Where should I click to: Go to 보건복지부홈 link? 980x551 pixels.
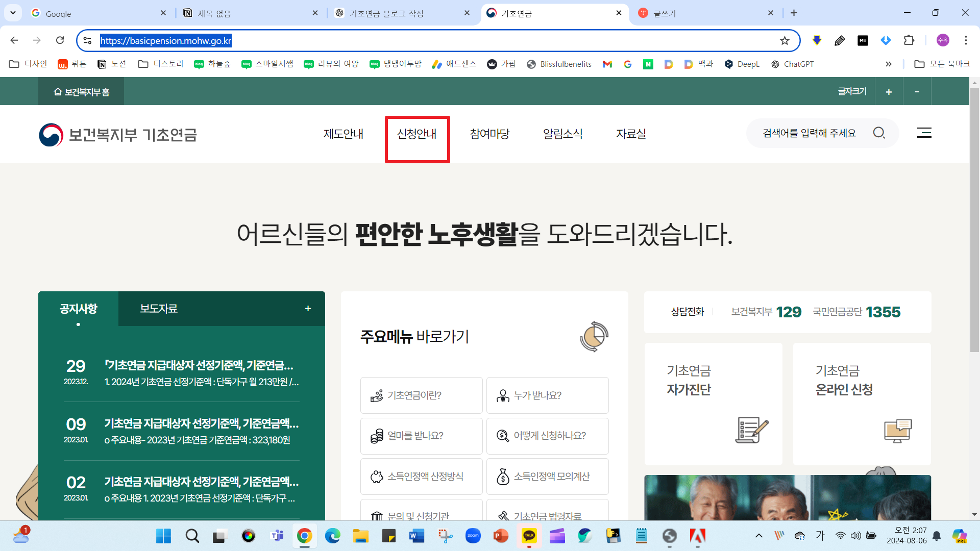(x=82, y=92)
